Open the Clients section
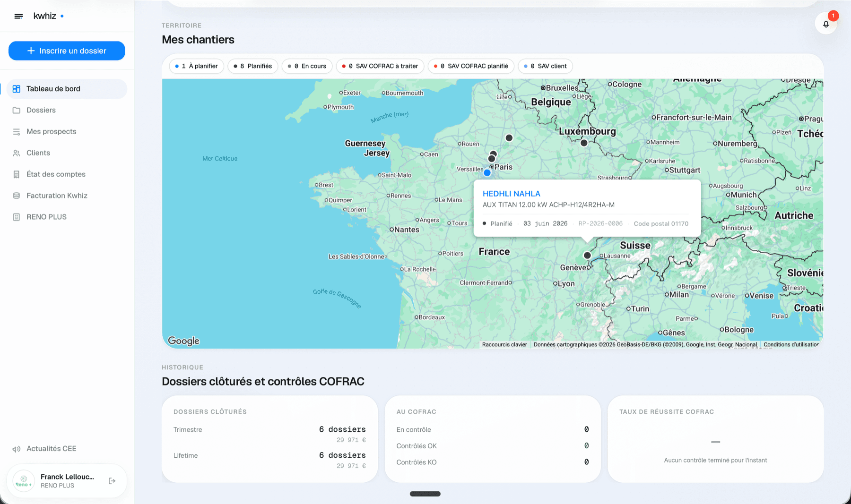Image resolution: width=851 pixels, height=504 pixels. pos(67,153)
